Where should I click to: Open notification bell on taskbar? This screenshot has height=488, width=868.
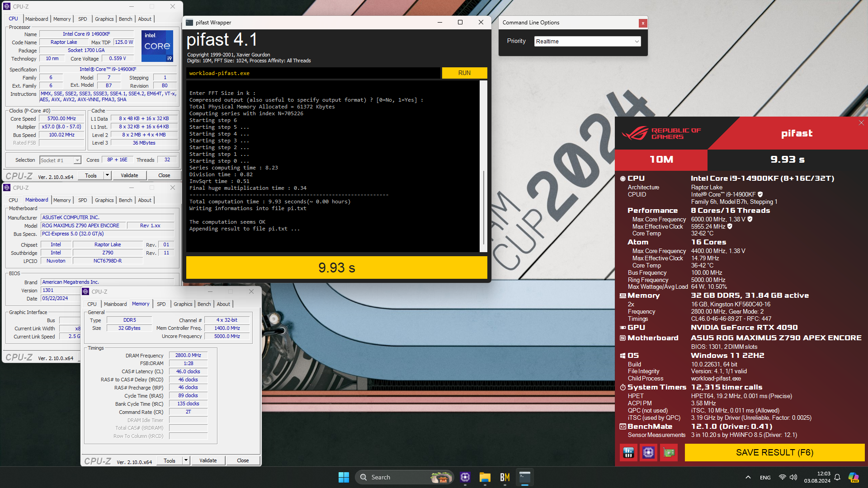(837, 477)
